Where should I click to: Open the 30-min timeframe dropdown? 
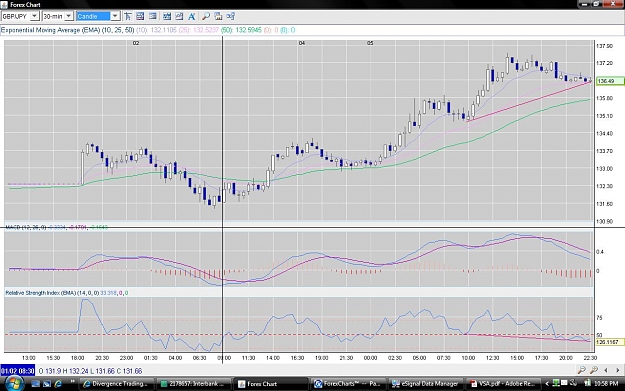[69, 16]
